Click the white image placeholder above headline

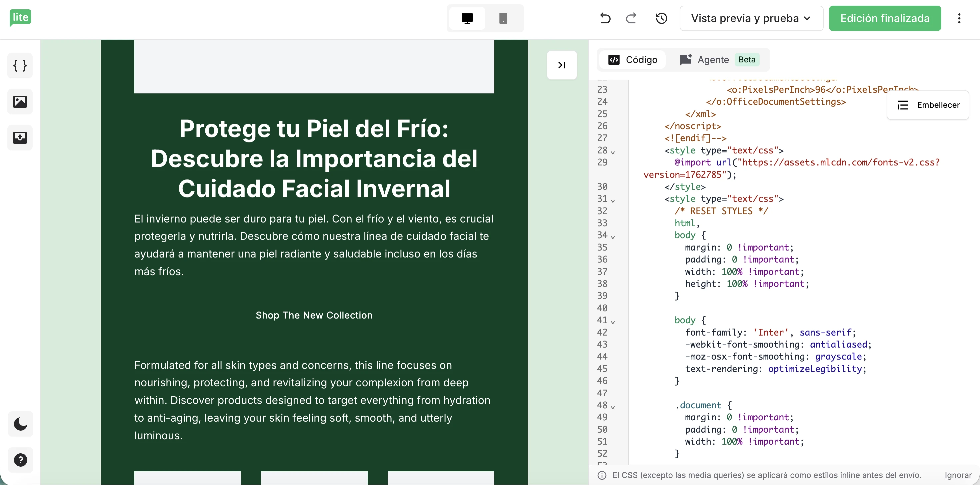coord(314,66)
